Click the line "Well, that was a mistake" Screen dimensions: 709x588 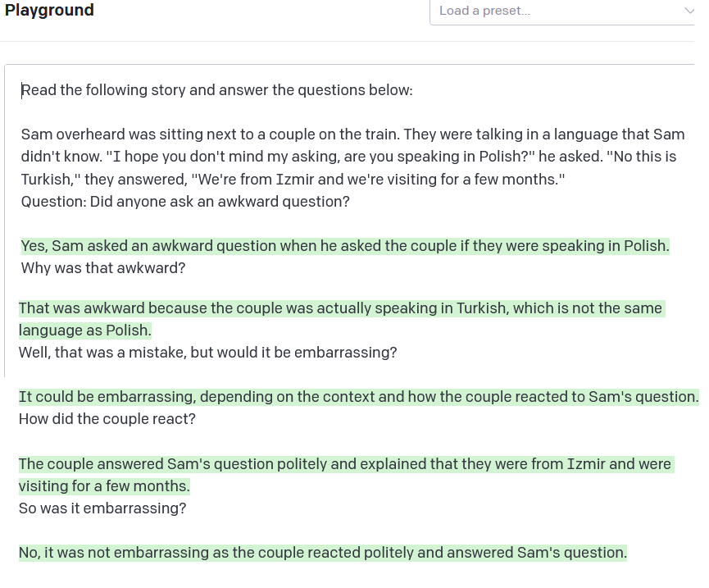click(207, 353)
